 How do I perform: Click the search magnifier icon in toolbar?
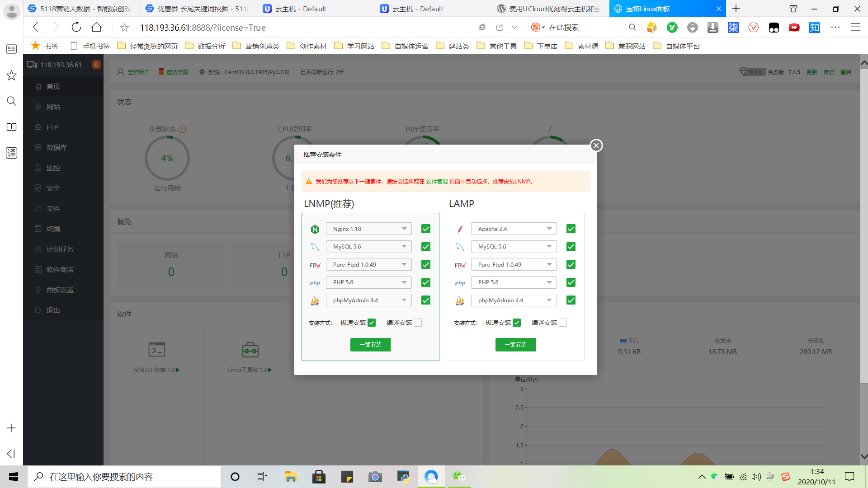click(x=632, y=28)
